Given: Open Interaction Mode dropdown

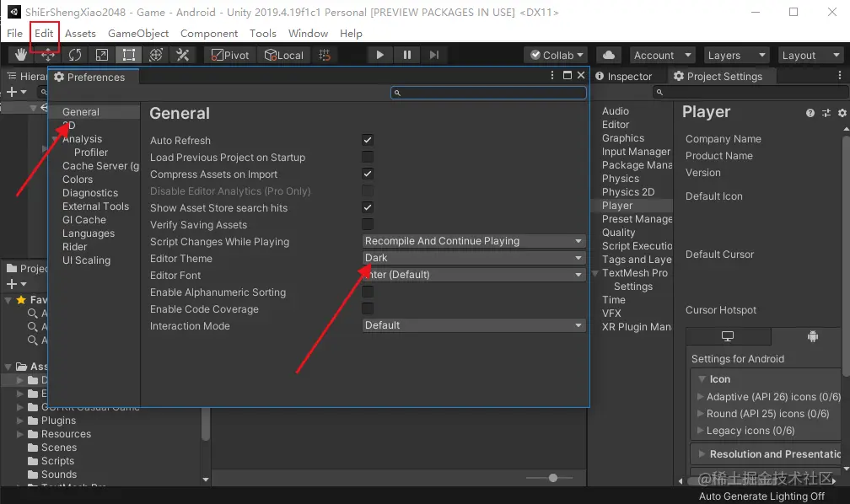Looking at the screenshot, I should [x=474, y=325].
